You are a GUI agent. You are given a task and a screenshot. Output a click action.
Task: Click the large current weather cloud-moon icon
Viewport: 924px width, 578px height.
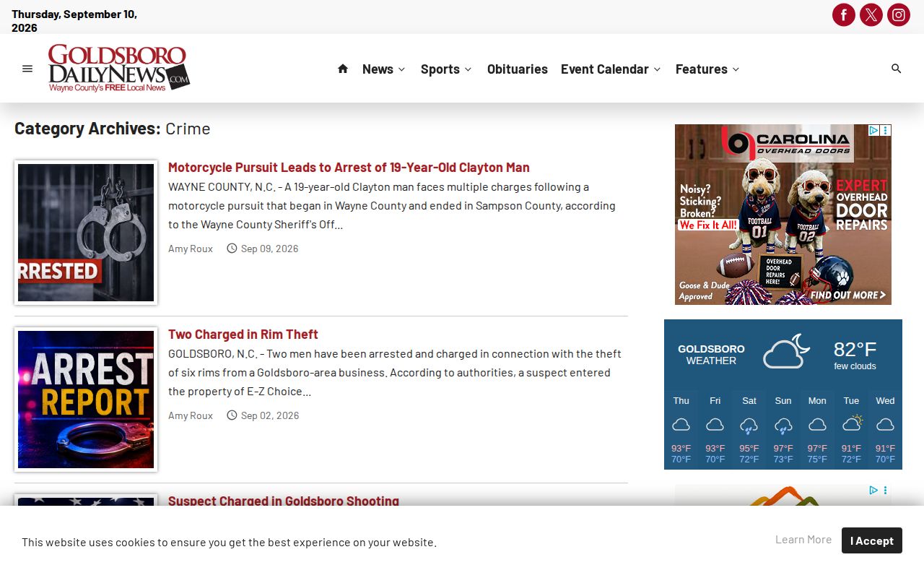point(786,351)
